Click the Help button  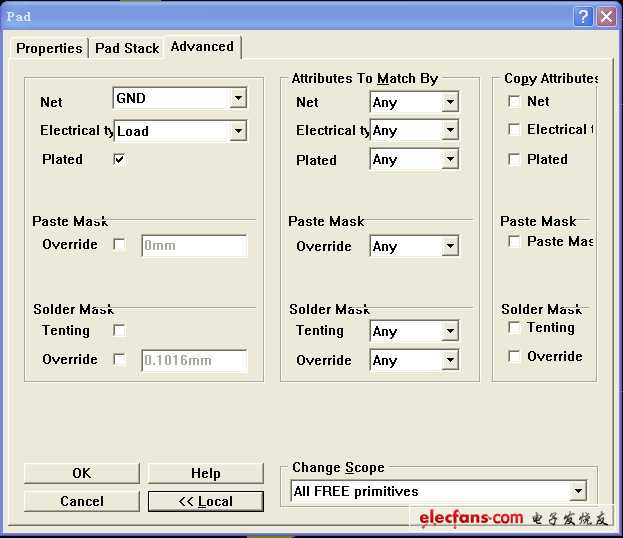pyautogui.click(x=205, y=473)
